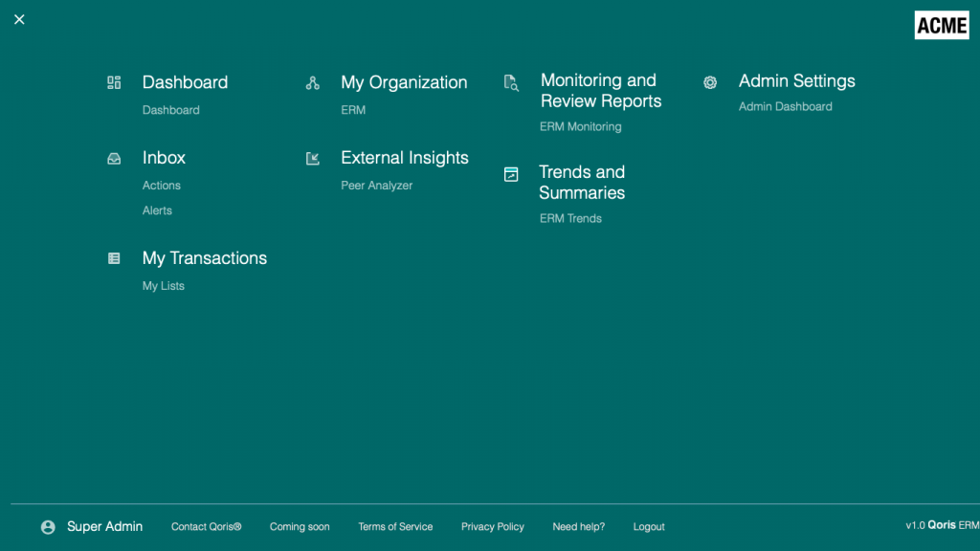Screen dimensions: 980x551
Task: Click the Super Admin user avatar icon
Action: pyautogui.click(x=48, y=527)
